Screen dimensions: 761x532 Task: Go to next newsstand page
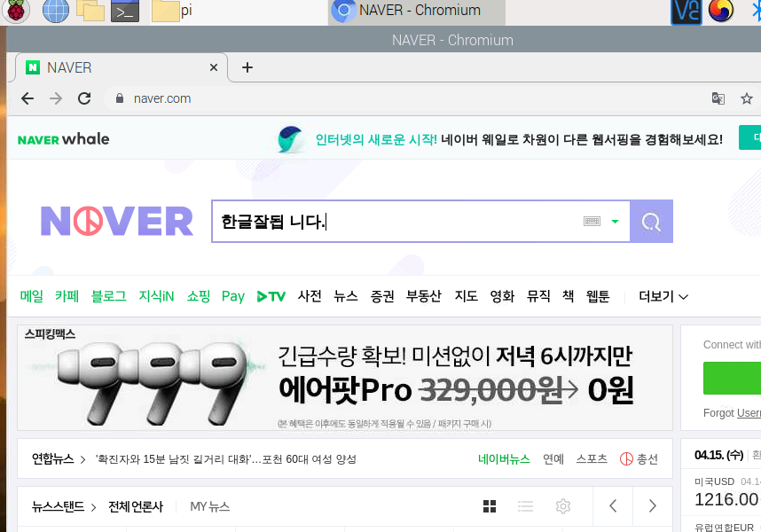pos(652,506)
